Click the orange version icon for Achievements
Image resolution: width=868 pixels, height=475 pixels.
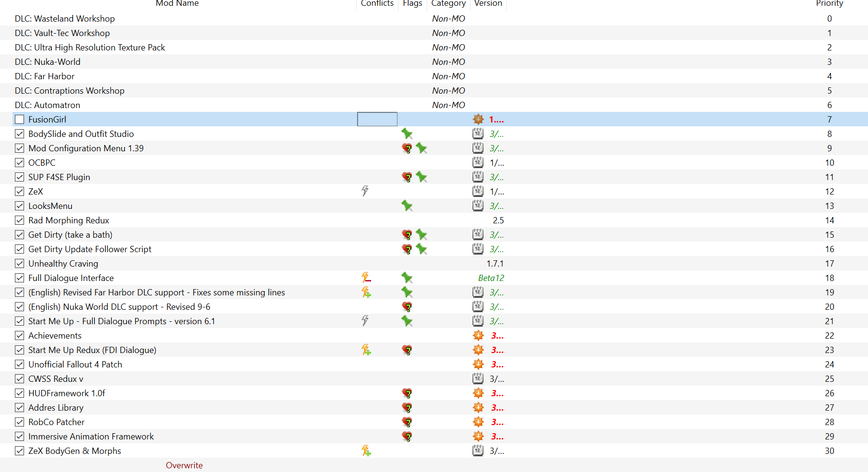(x=478, y=335)
